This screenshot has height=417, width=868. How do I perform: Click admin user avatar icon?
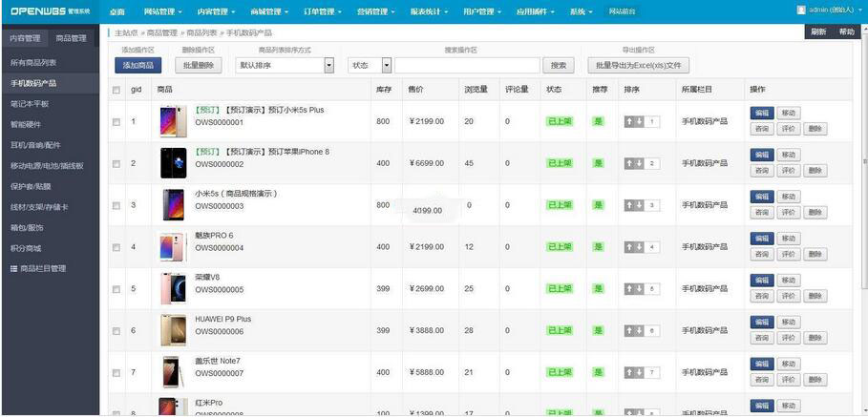click(801, 10)
